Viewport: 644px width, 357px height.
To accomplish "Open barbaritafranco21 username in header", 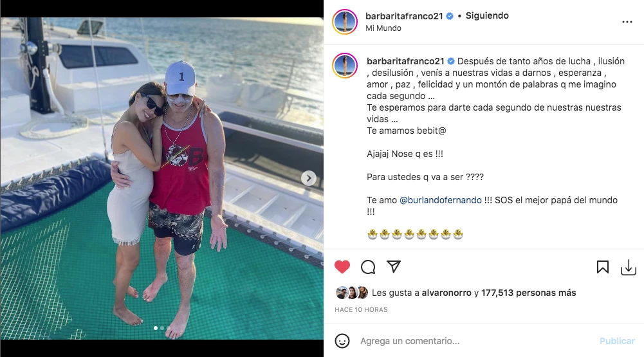I will [x=404, y=16].
